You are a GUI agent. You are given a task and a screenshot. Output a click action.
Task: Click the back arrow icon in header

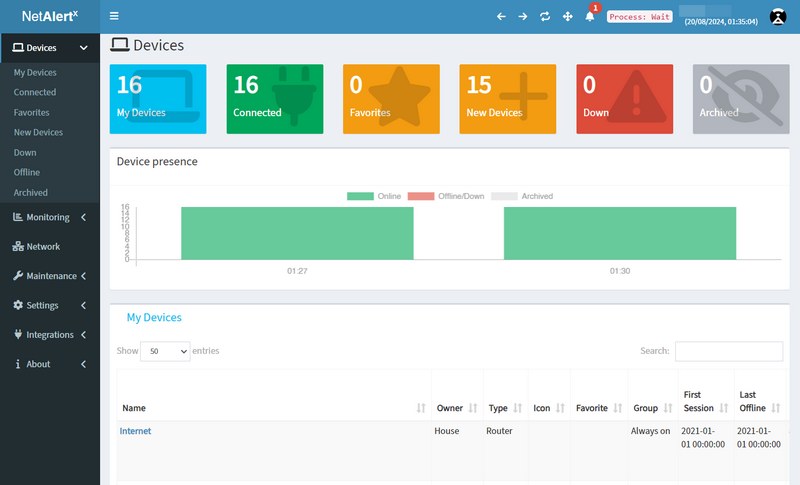coord(501,17)
